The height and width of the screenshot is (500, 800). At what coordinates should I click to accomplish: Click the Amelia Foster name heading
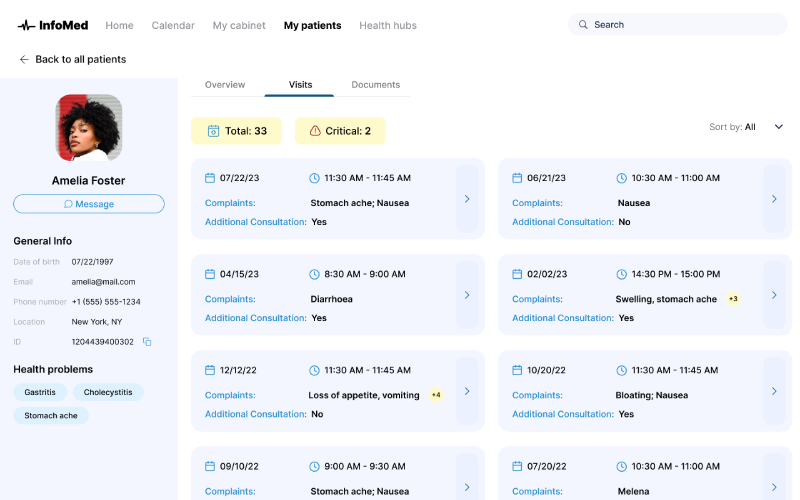click(88, 181)
